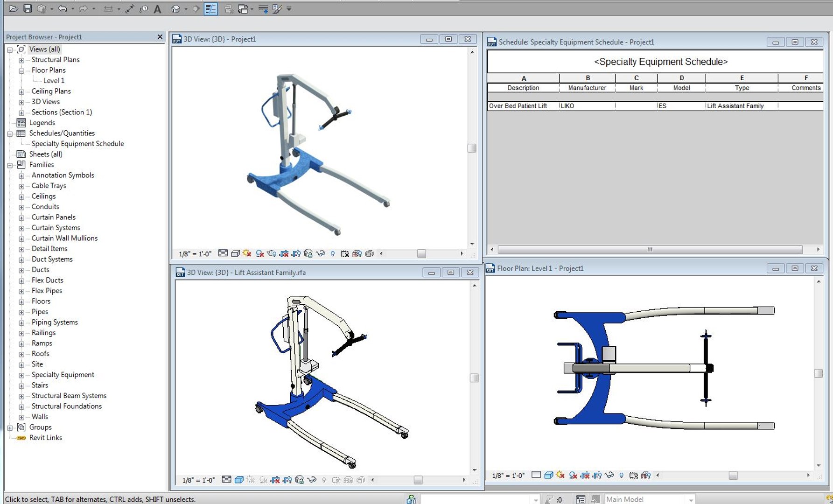
Task: Click the view scale 1/8" = 1'-0" in Floor Plan
Action: (x=508, y=476)
